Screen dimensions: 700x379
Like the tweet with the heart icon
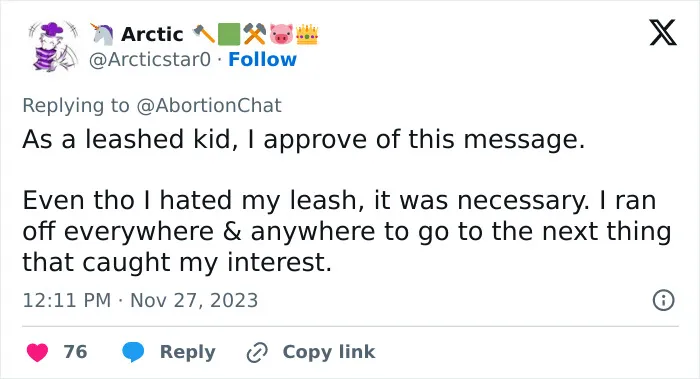[x=37, y=352]
